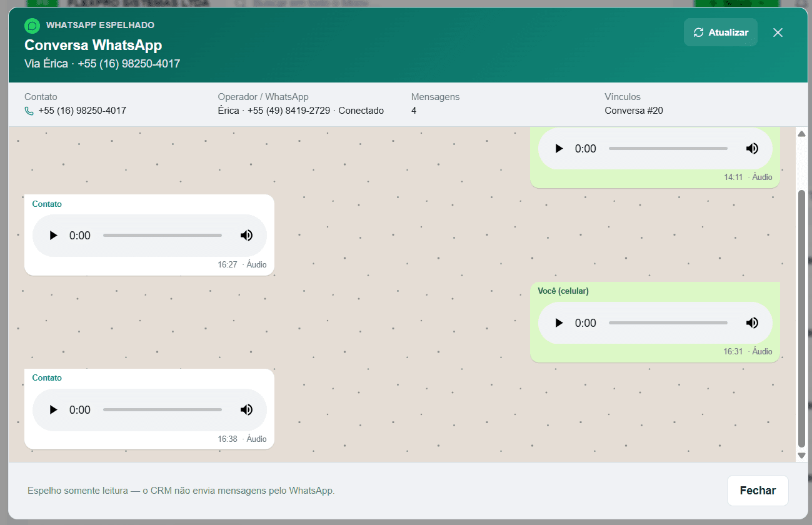Mute the 16:38 audio volume icon
The height and width of the screenshot is (525, 812).
click(246, 410)
